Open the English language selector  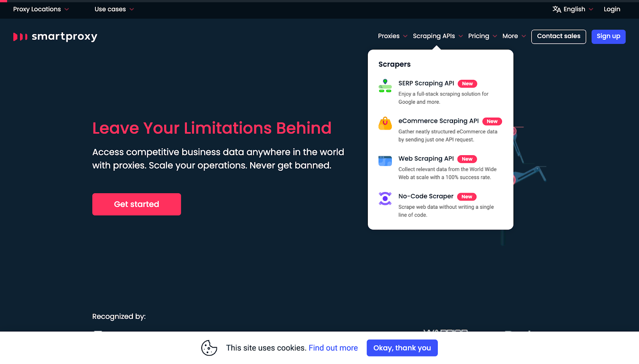click(x=573, y=9)
